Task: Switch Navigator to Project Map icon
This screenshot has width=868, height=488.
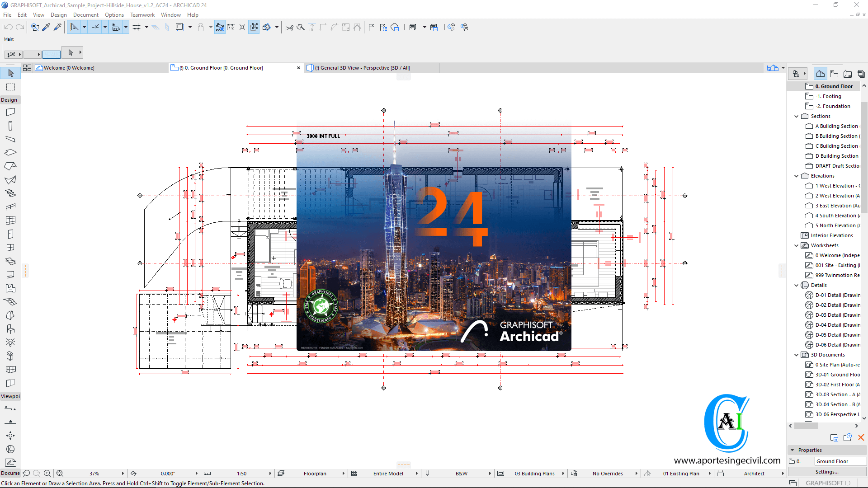Action: [821, 74]
